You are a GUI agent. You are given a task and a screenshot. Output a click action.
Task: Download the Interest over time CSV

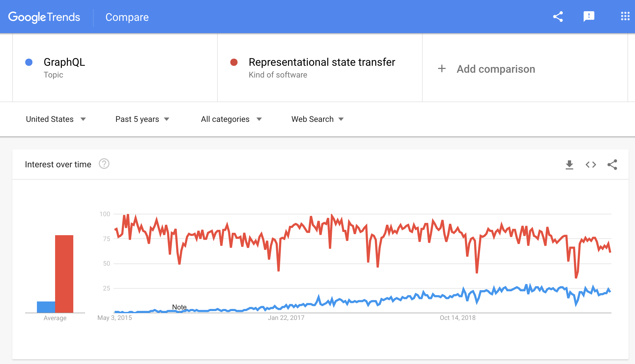pyautogui.click(x=569, y=165)
